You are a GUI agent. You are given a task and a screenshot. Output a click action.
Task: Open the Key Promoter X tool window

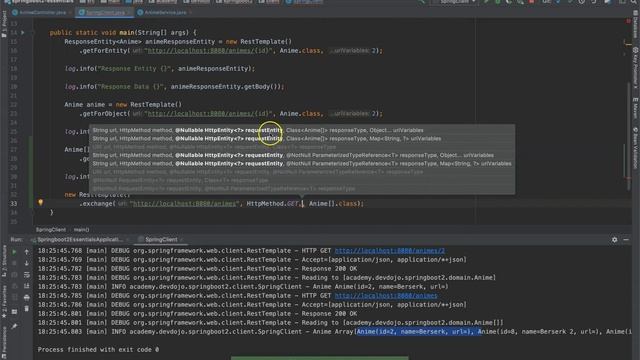[x=636, y=68]
